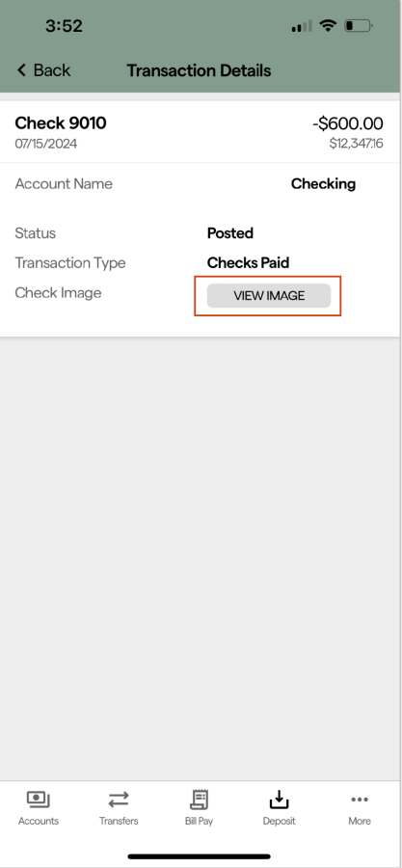Tap the Checks Paid transaction type
Viewport: 402px width, 868px height.
[x=249, y=262]
